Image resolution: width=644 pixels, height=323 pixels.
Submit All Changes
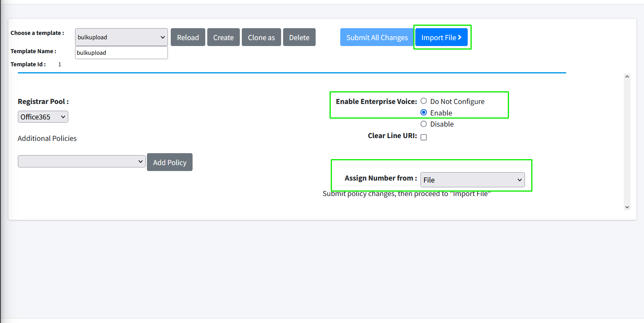pyautogui.click(x=377, y=37)
